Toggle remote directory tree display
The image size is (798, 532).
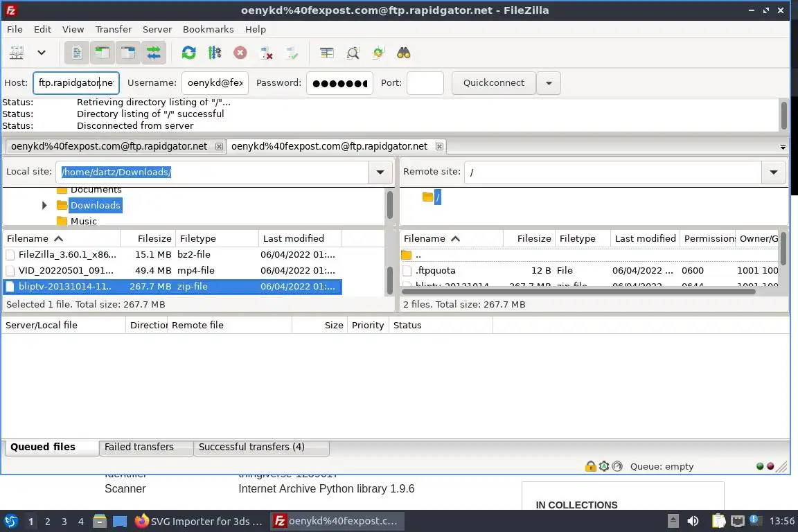point(127,53)
